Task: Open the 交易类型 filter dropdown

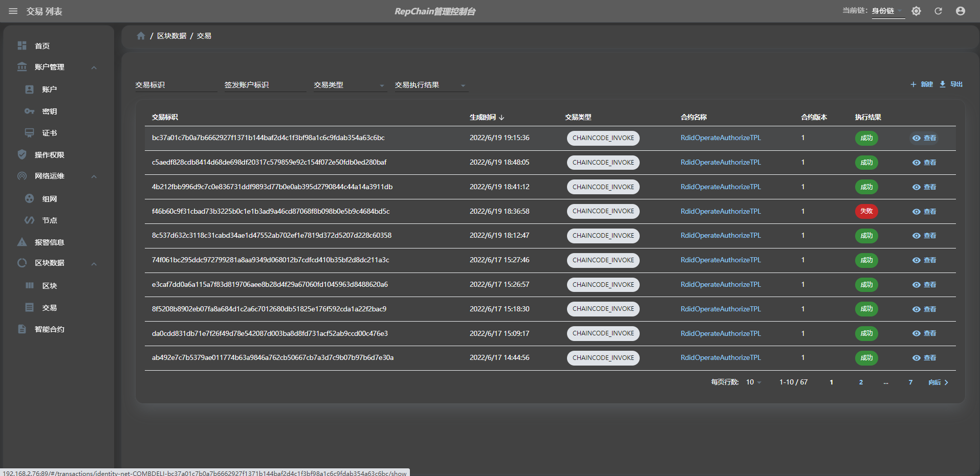Action: pyautogui.click(x=350, y=85)
